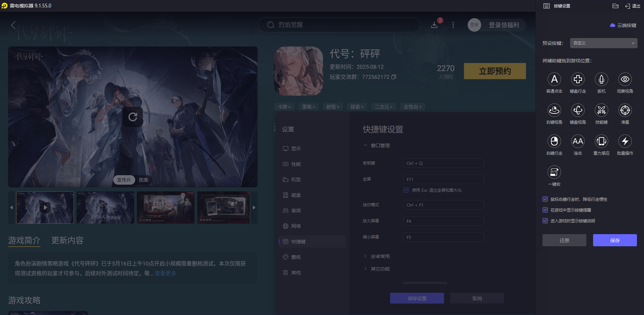The image size is (644, 315).
Task: Select the second gallery thumbnail
Action: point(105,207)
